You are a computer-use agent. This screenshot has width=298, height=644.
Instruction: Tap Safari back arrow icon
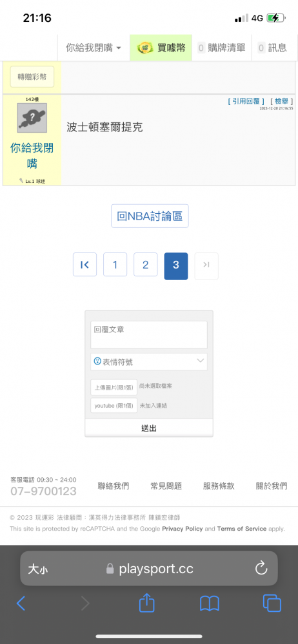pos(21,603)
